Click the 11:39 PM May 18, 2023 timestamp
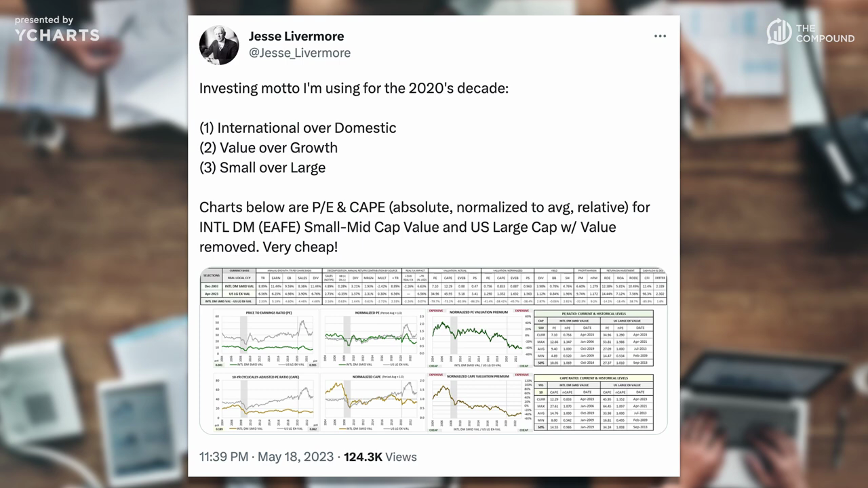This screenshot has height=488, width=868. 267,457
